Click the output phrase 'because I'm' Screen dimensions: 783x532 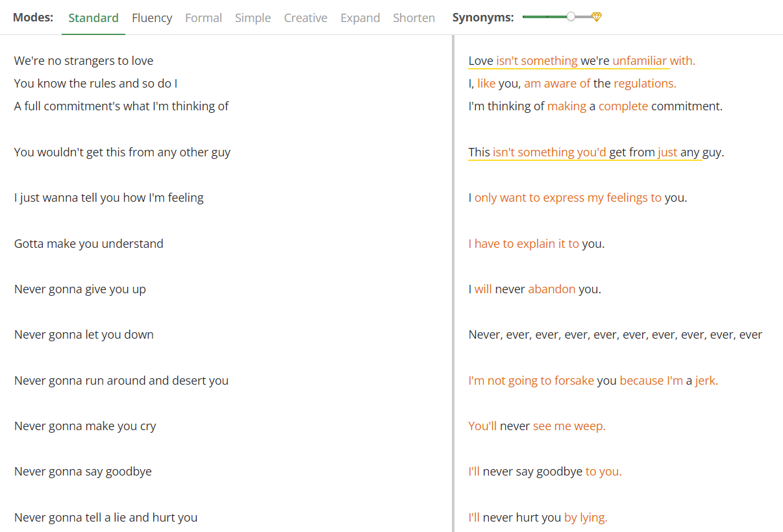pos(651,380)
